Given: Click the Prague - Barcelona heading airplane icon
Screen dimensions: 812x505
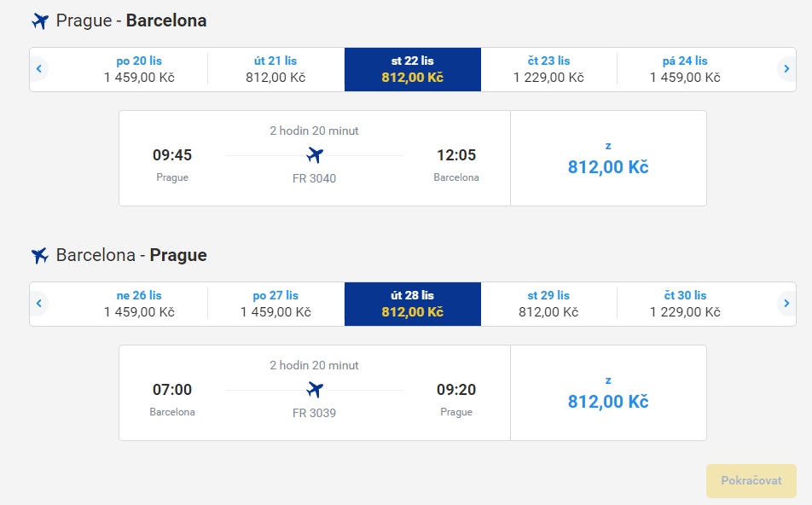Looking at the screenshot, I should (40, 21).
